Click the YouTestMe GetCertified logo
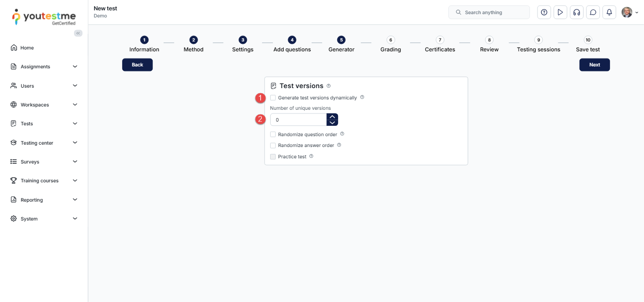 (44, 16)
